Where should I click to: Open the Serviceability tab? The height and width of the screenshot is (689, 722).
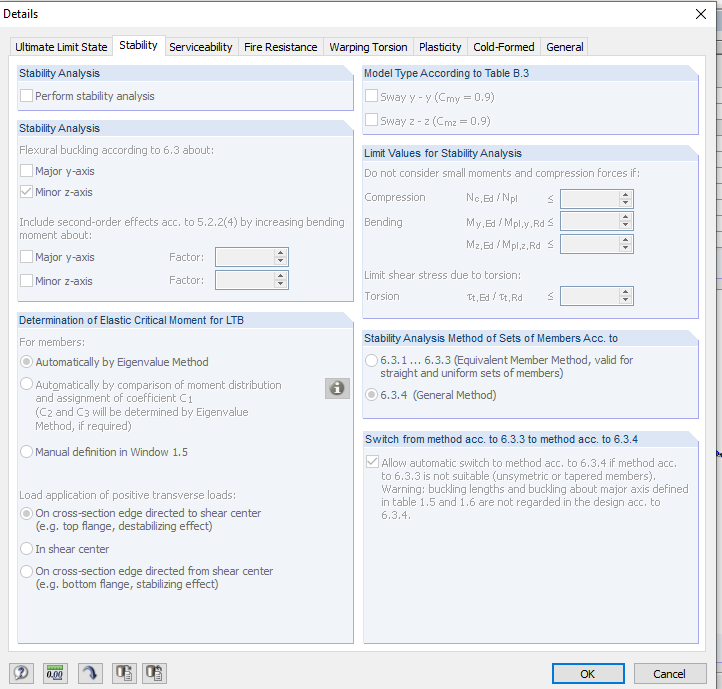tap(201, 47)
